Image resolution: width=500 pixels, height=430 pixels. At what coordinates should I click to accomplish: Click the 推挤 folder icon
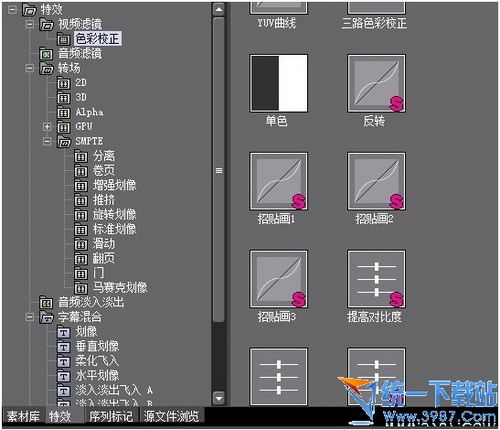81,200
